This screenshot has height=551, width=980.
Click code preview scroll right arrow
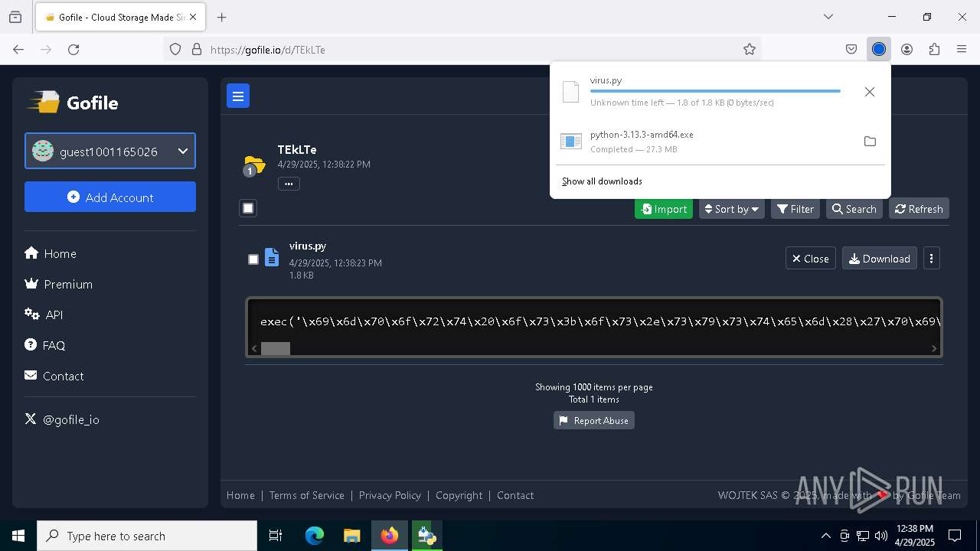click(933, 348)
